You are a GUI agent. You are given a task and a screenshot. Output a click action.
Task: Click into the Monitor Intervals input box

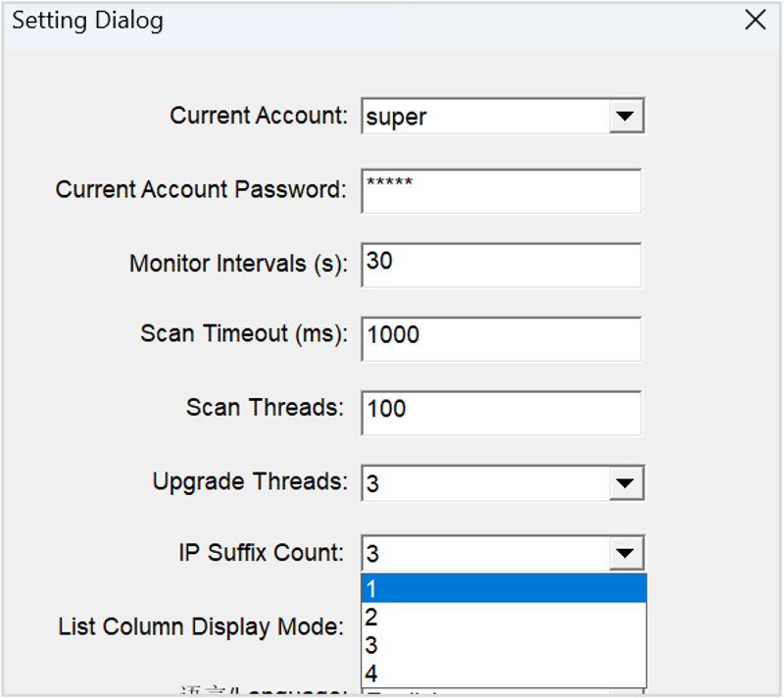501,265
